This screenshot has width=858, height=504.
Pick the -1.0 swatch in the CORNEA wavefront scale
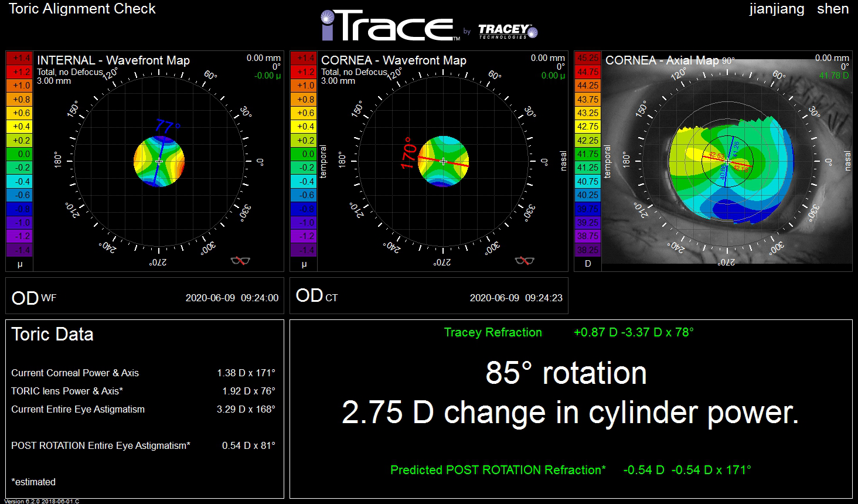click(304, 222)
